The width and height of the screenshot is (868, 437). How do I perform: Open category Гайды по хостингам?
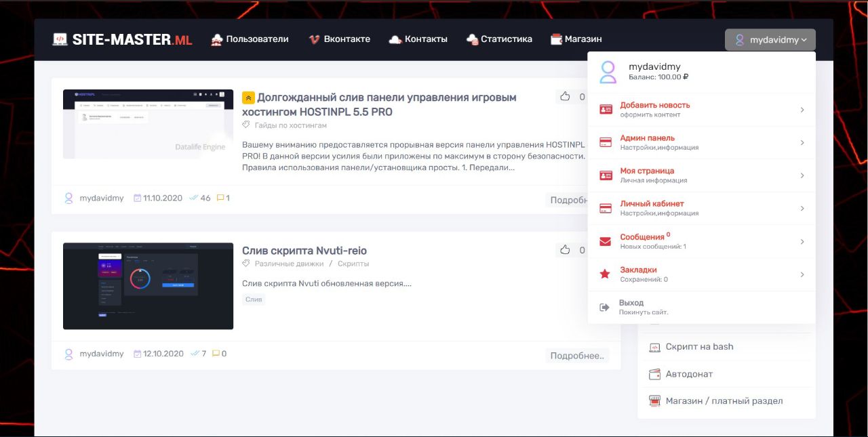[x=291, y=125]
